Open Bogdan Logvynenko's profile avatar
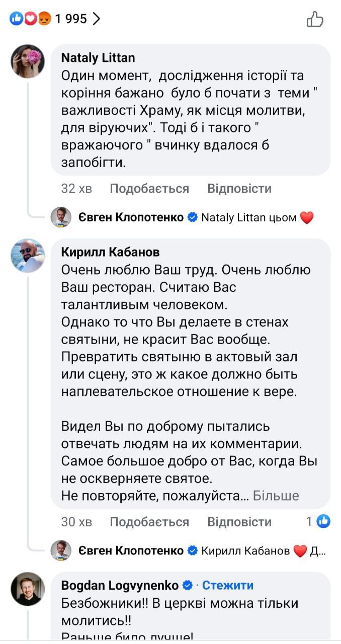Screen dimensions: 341x644 28,589
